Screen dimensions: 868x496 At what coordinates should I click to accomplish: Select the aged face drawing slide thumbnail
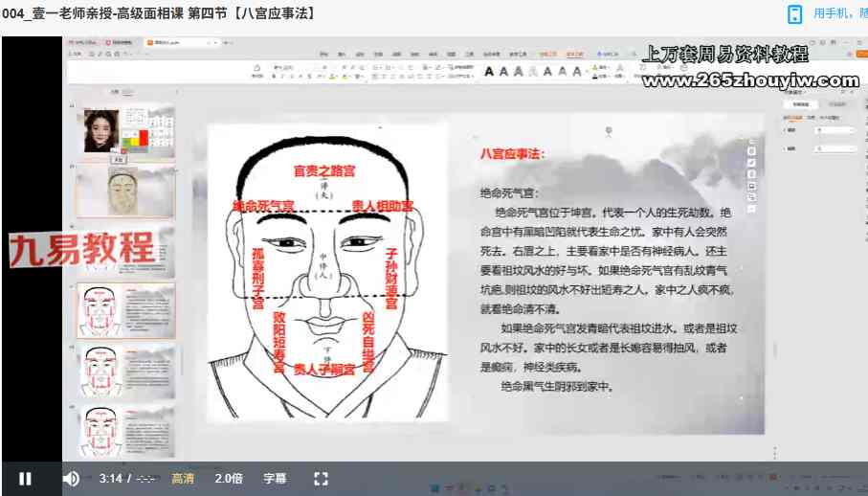125,190
